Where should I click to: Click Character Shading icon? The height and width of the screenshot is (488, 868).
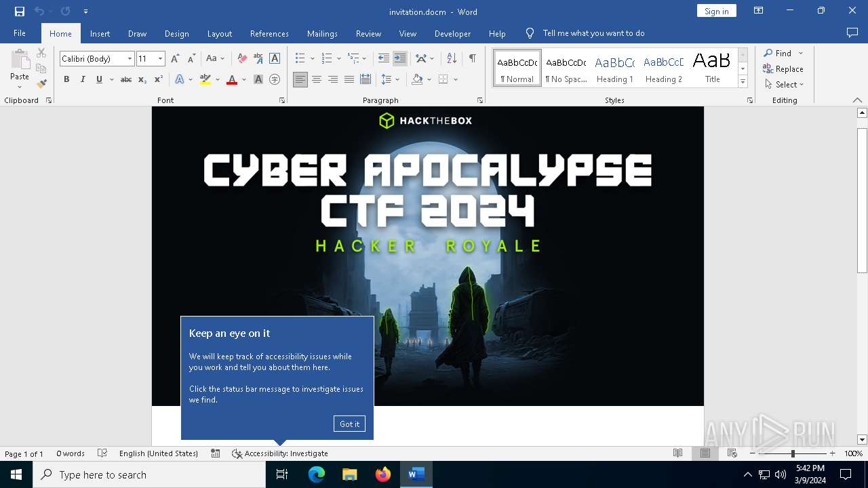(258, 80)
